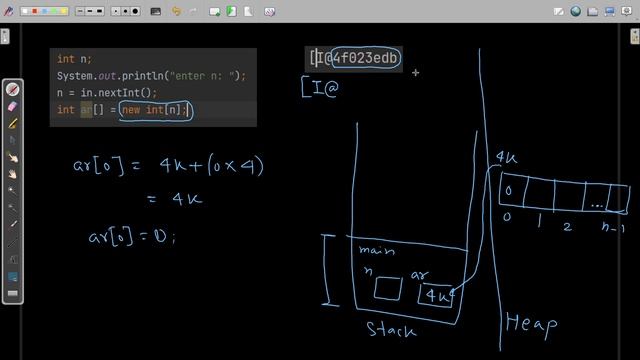This screenshot has width=640, height=360.
Task: Select the blue pen color swatch
Action: (44, 11)
